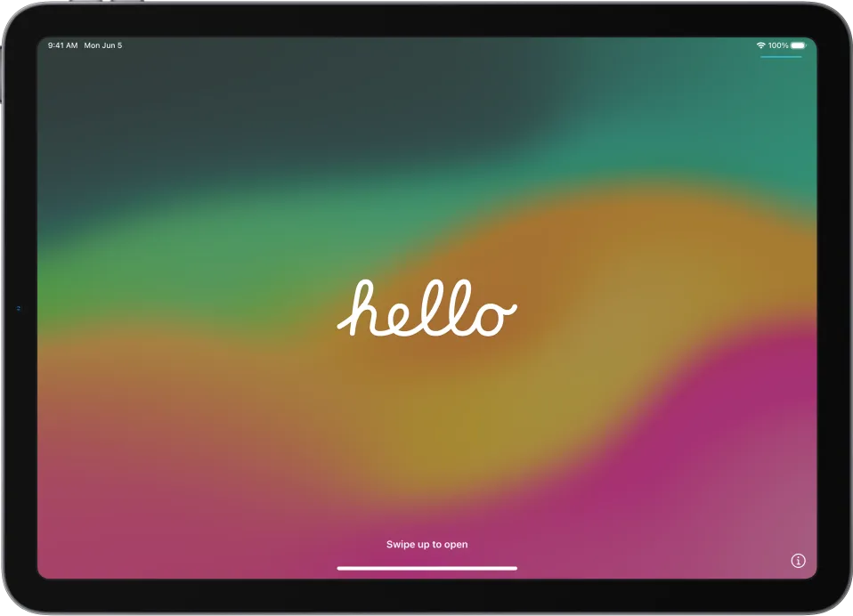Tap the hello greeting text
Viewport: 853px width, 616px height.
(x=427, y=308)
